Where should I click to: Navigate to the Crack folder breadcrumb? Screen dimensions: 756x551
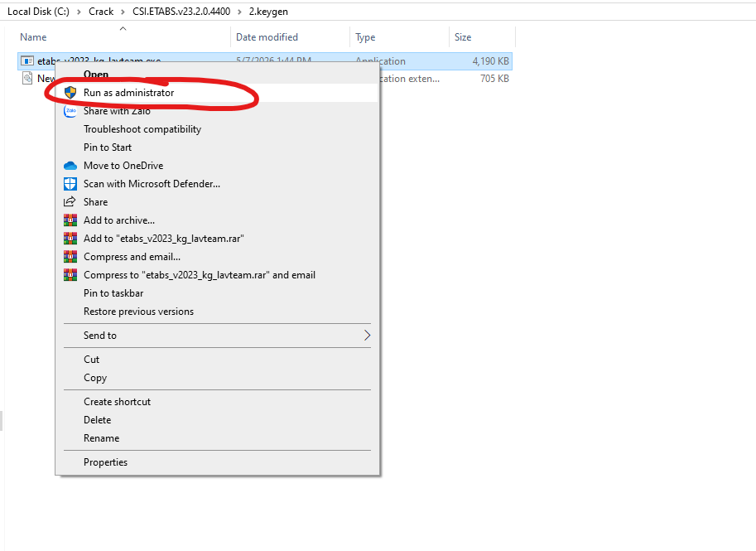[x=101, y=12]
